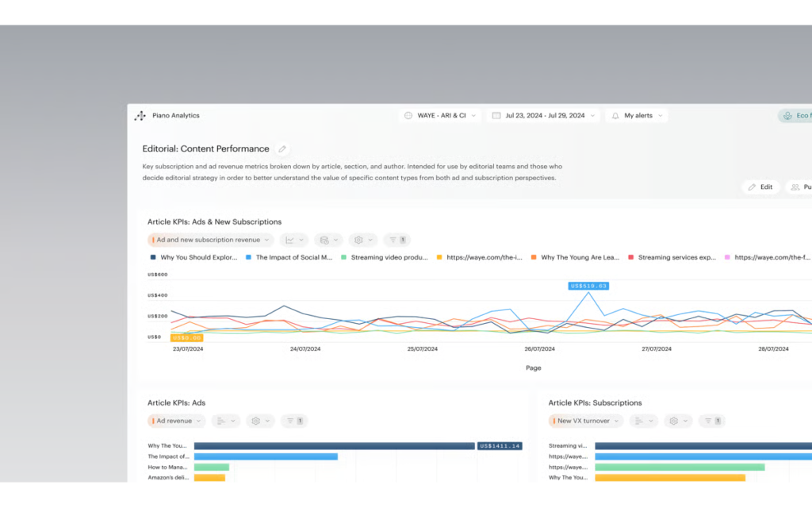Toggle the Streaming video produ... legend series

pos(385,257)
